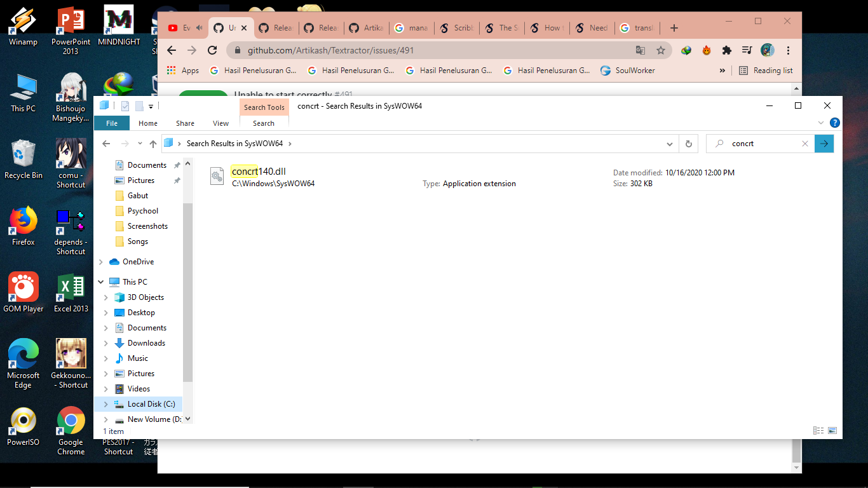Select the Recycle Bin desktop icon
Screen dimensions: 868x488
pos(24,159)
